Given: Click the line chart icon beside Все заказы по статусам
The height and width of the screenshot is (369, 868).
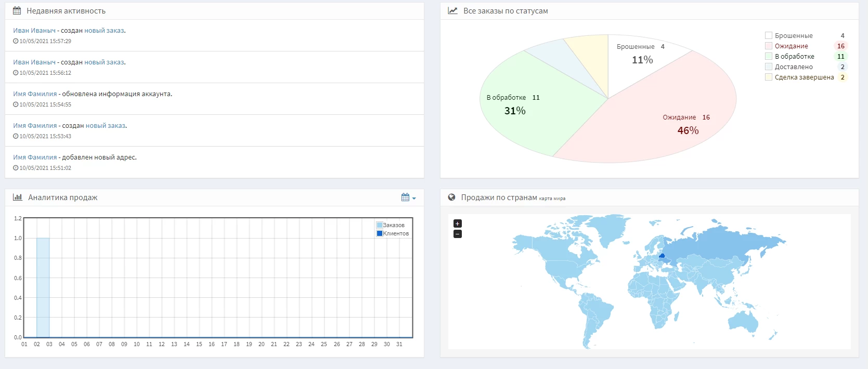Looking at the screenshot, I should (452, 10).
